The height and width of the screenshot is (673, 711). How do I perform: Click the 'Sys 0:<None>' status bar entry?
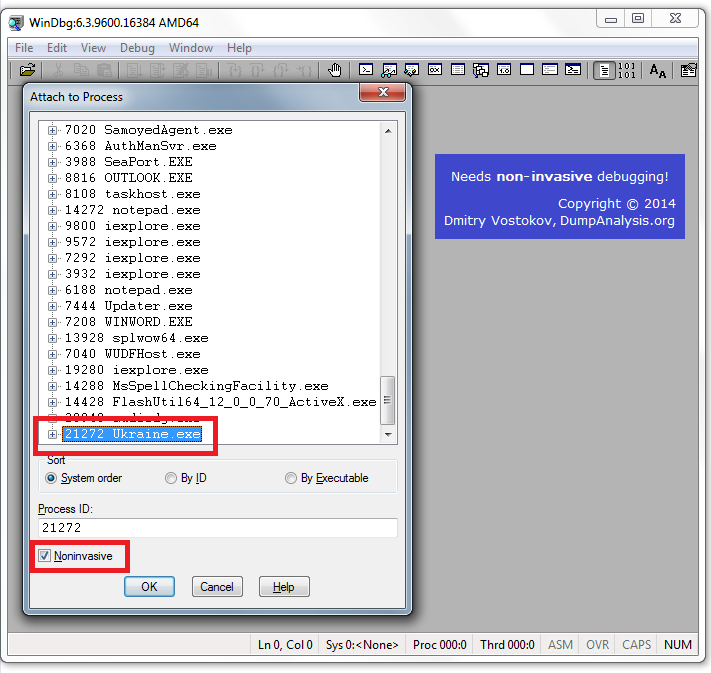[362, 644]
